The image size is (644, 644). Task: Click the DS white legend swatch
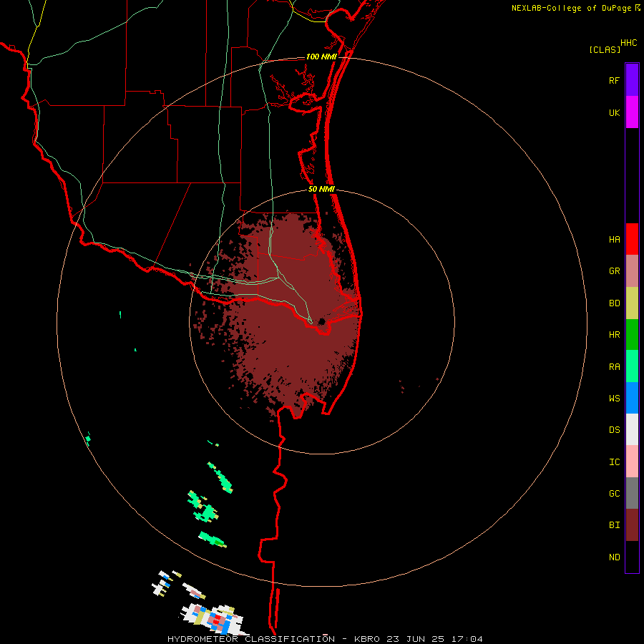click(x=632, y=429)
